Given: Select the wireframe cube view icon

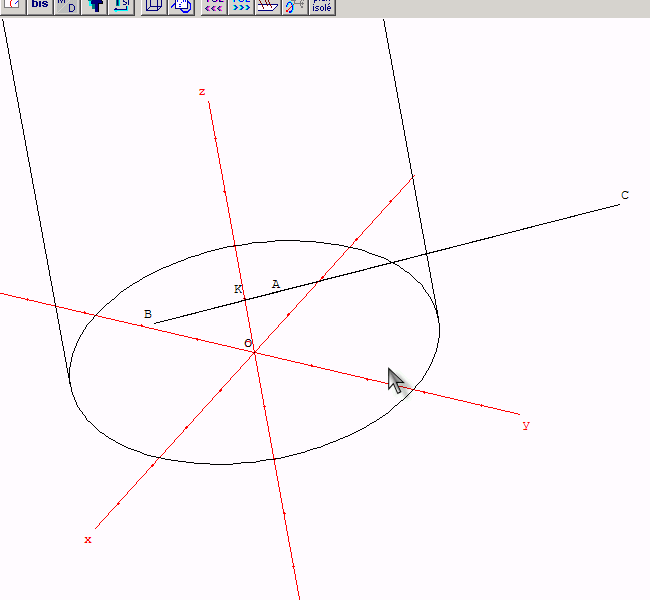Looking at the screenshot, I should coord(154,6).
